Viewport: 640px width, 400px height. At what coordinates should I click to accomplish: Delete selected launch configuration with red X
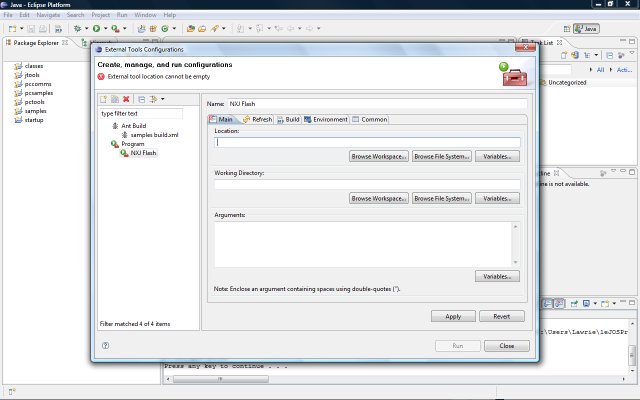click(126, 99)
